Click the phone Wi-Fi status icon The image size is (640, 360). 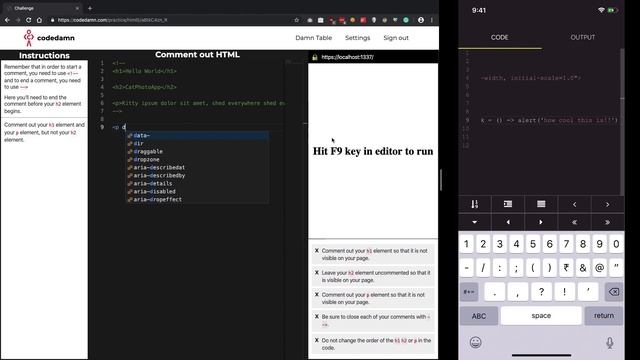coord(601,10)
